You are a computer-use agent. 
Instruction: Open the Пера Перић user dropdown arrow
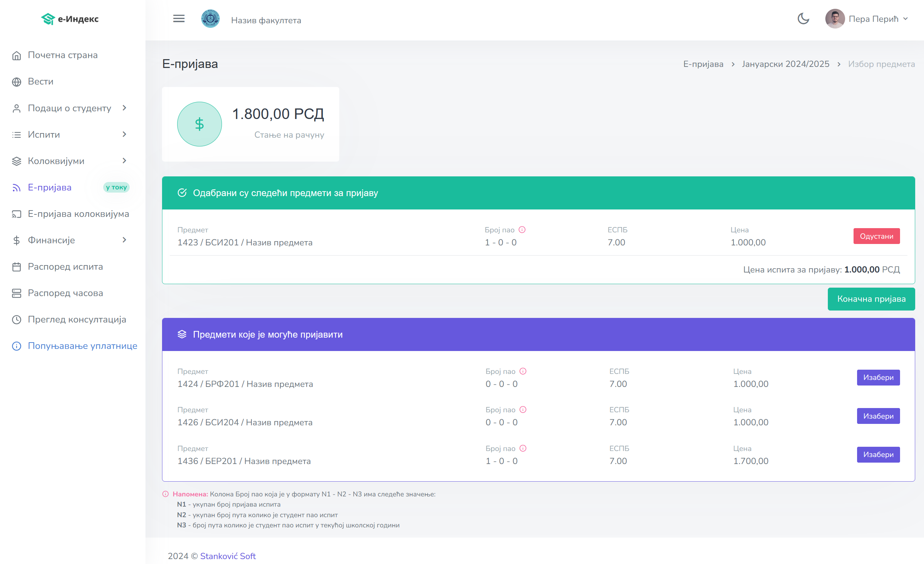click(x=905, y=19)
